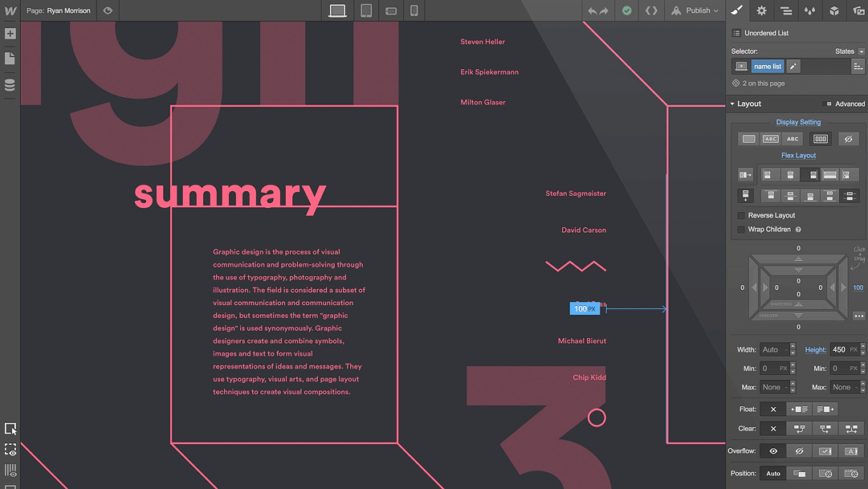
Task: Redo the last undone change
Action: point(604,10)
